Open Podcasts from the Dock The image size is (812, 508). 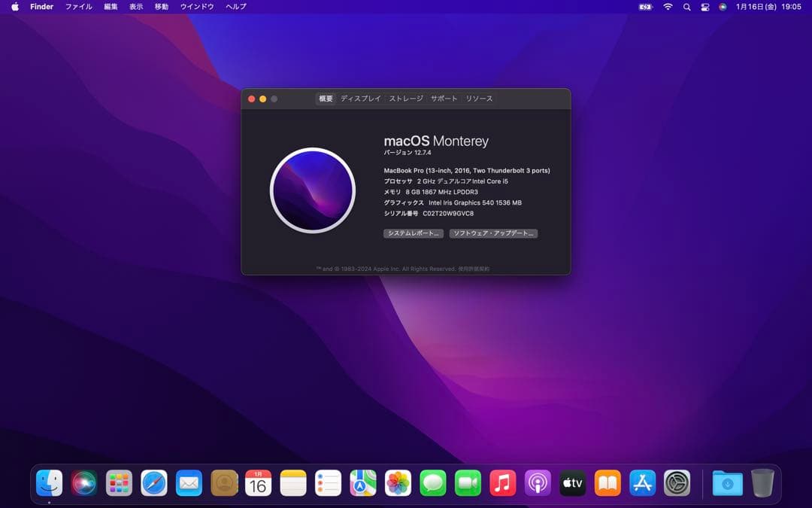537,483
